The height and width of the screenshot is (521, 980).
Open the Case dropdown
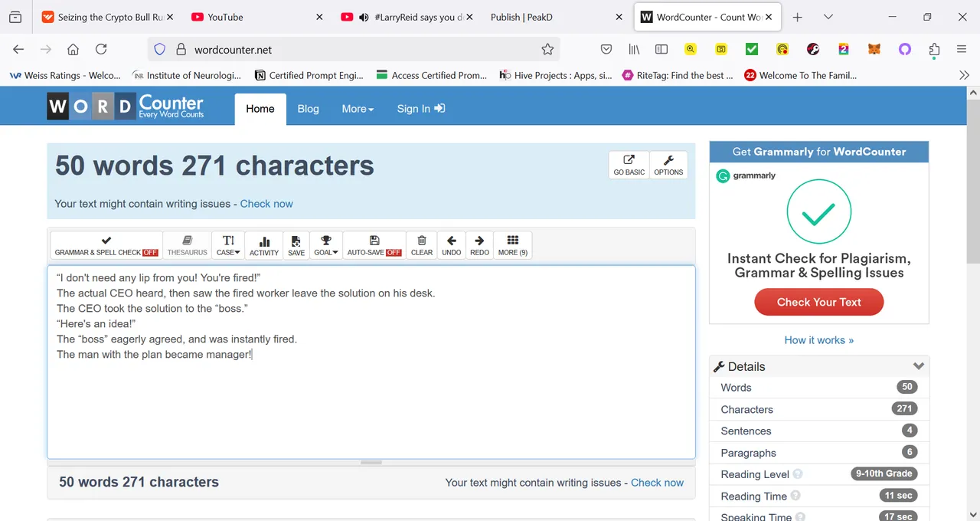point(228,245)
